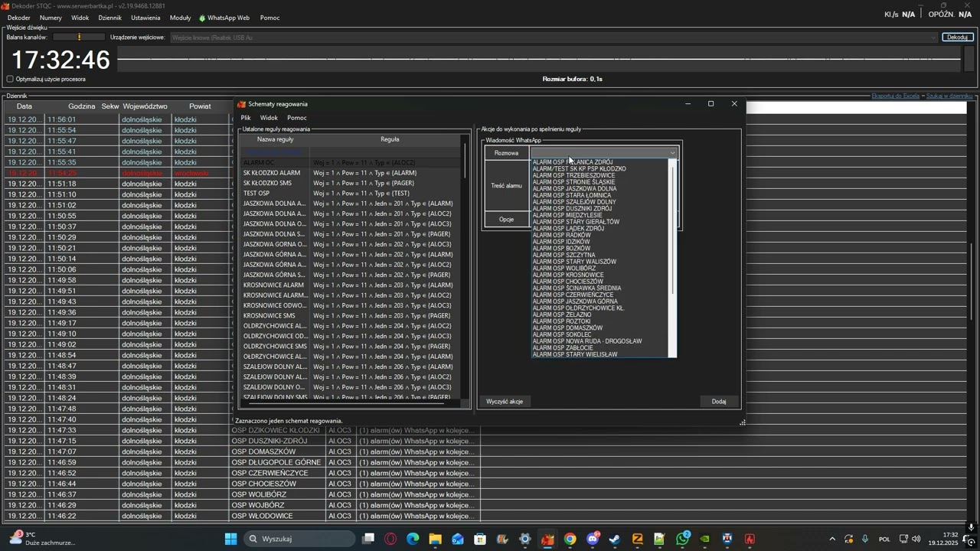Click the Balans kanałów slider
Image resolution: width=980 pixels, height=551 pixels.
tap(79, 37)
